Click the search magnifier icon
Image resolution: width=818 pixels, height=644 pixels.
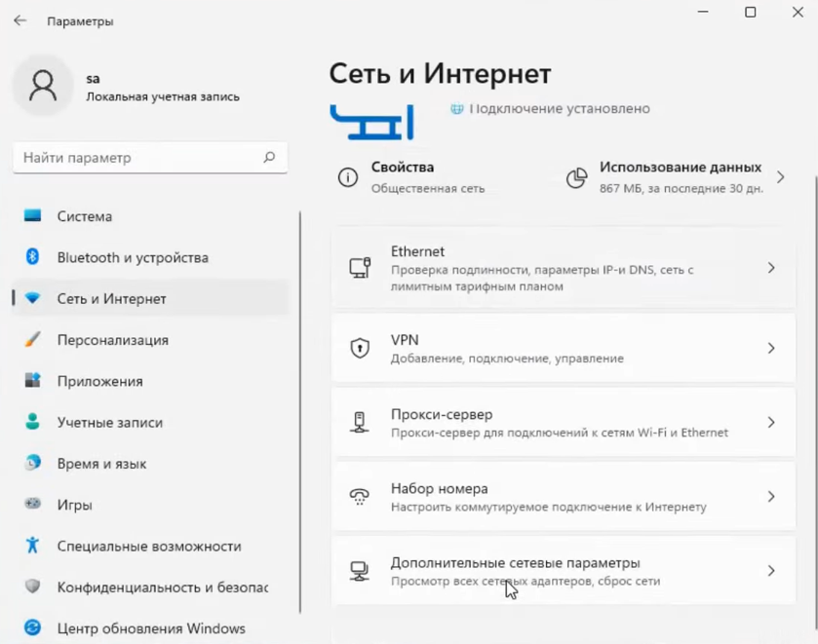[x=269, y=157]
